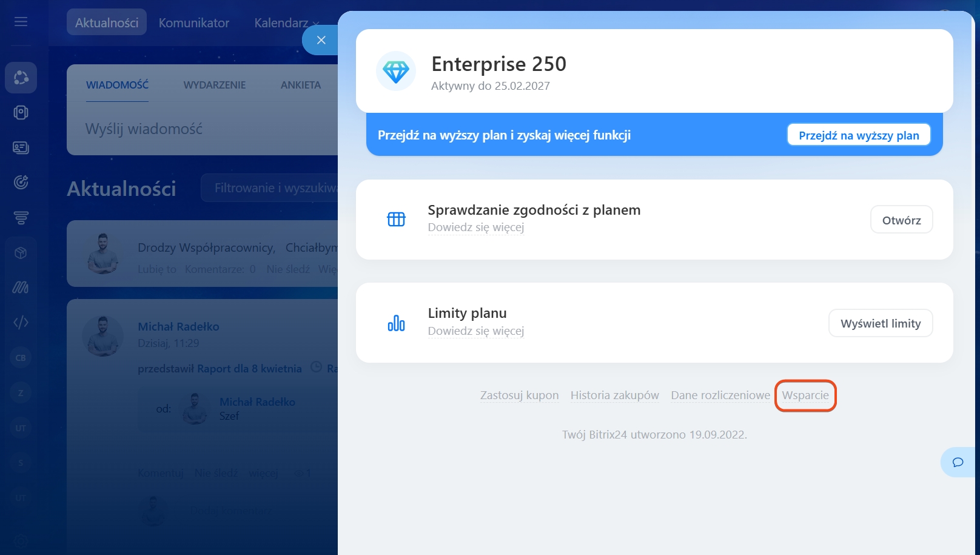This screenshot has width=980, height=555.
Task: Open the author avatar on the Michał Radełko post
Action: (103, 335)
